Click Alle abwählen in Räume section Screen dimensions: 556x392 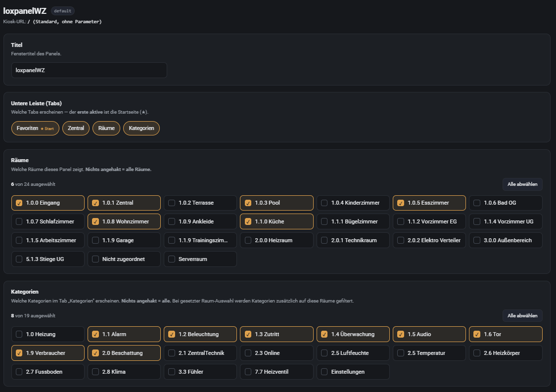522,184
